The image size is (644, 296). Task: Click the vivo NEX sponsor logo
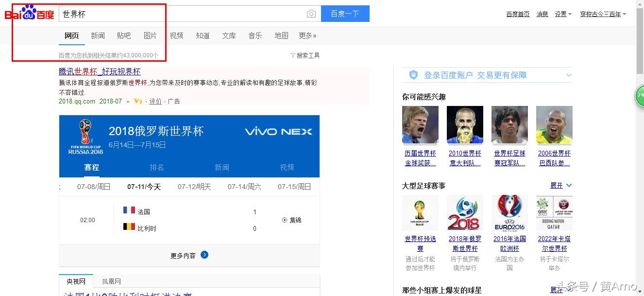278,131
